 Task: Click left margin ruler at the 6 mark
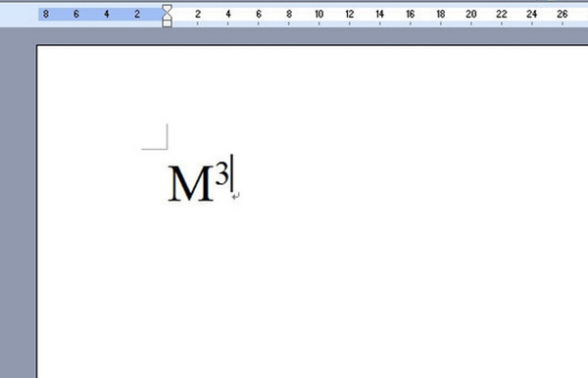point(76,15)
